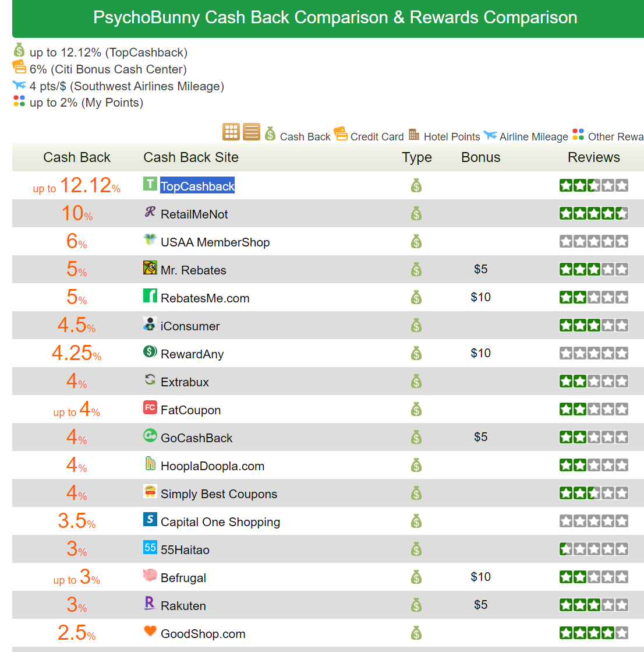The height and width of the screenshot is (652, 644).
Task: Show Hotel Points rewards
Action: (445, 136)
